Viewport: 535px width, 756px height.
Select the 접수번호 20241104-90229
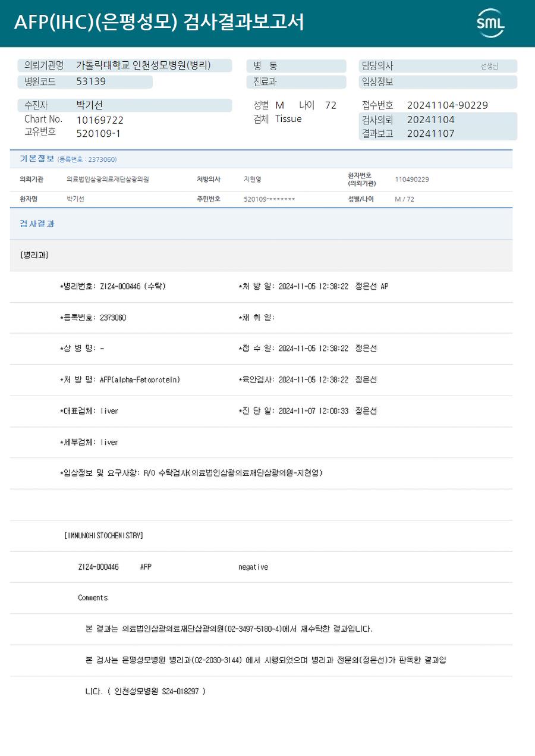tap(447, 105)
